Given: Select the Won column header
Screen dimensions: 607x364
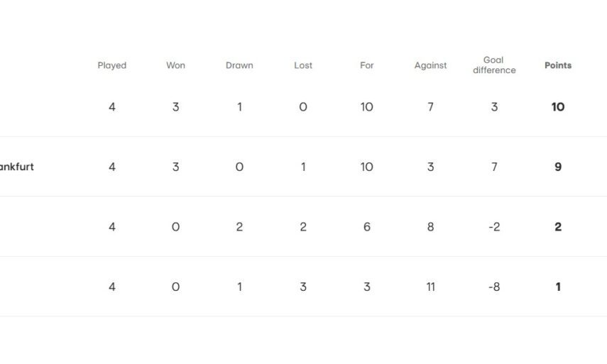Looking at the screenshot, I should (175, 65).
